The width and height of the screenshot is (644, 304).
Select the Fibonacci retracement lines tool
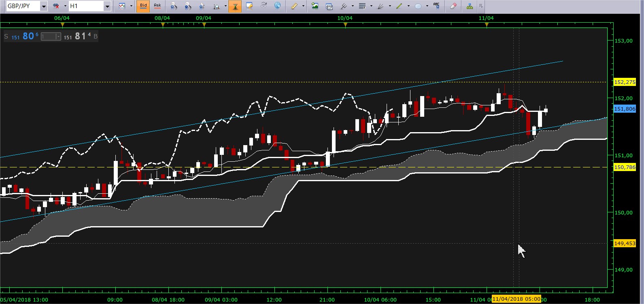[362, 6]
